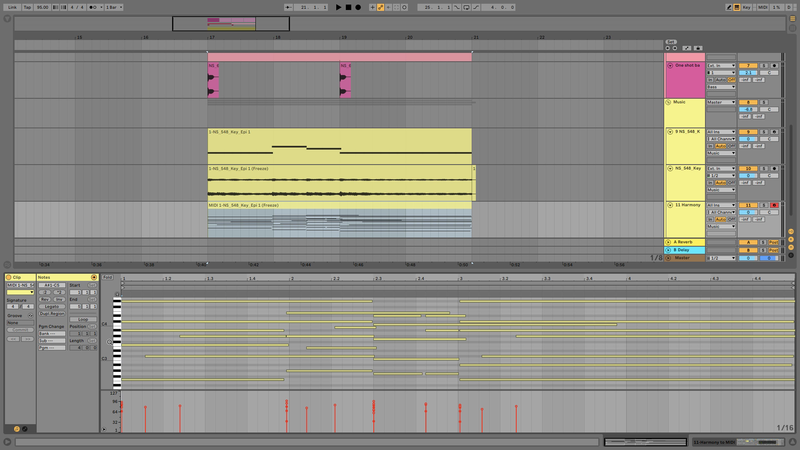
Task: Stop playback with the Stop button
Action: click(x=348, y=7)
